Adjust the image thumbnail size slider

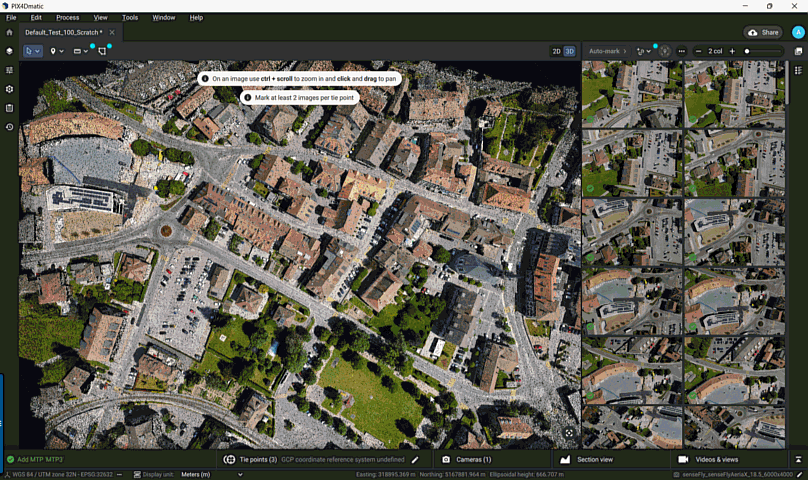pyautogui.click(x=747, y=51)
